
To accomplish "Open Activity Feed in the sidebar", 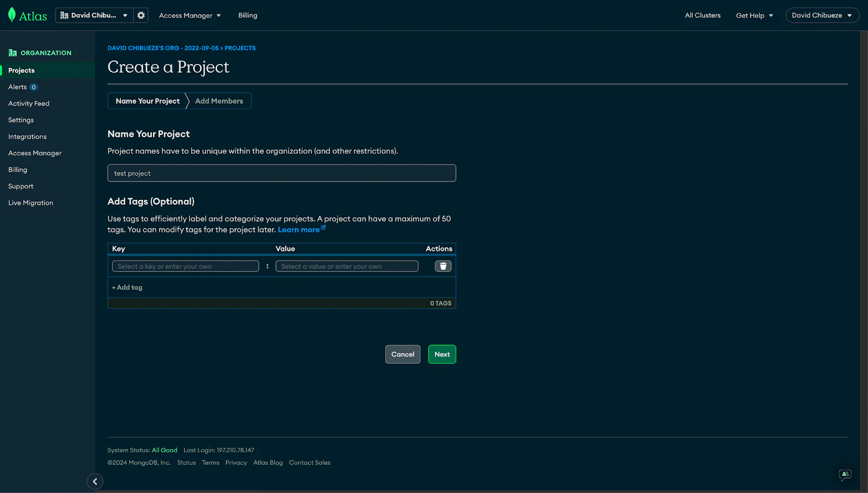I will (x=29, y=103).
